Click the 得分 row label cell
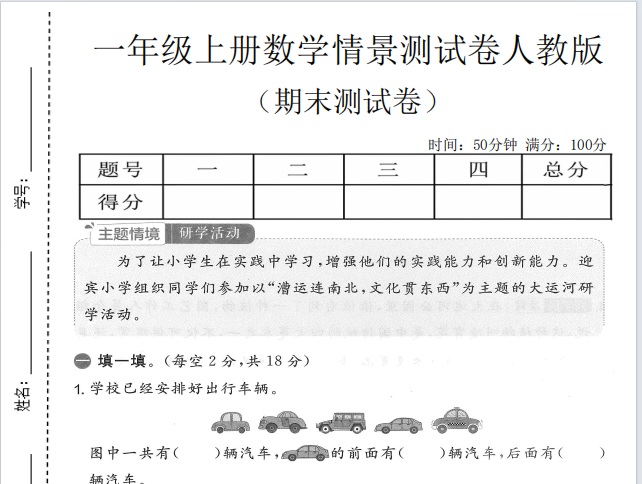Image resolution: width=642 pixels, height=484 pixels. click(x=120, y=201)
